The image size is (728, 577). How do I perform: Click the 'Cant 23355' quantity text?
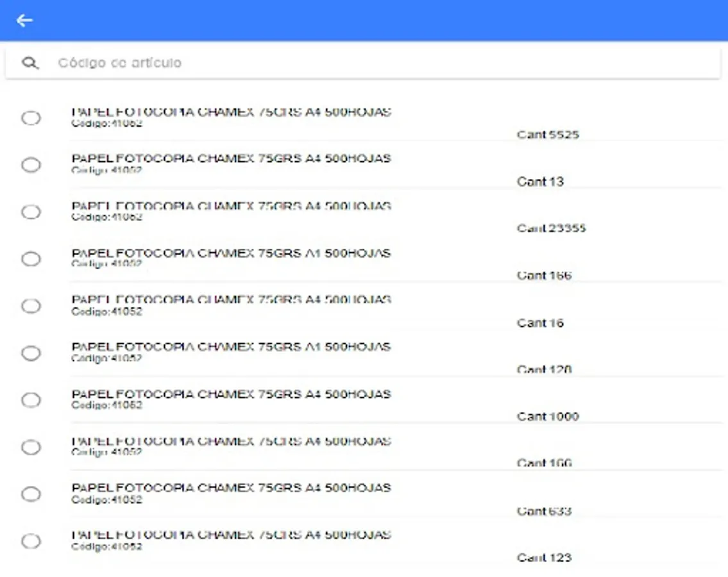[x=551, y=228]
